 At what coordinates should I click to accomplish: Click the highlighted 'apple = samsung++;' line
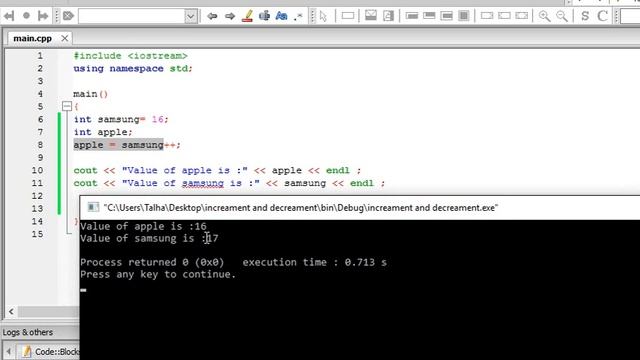[127, 145]
